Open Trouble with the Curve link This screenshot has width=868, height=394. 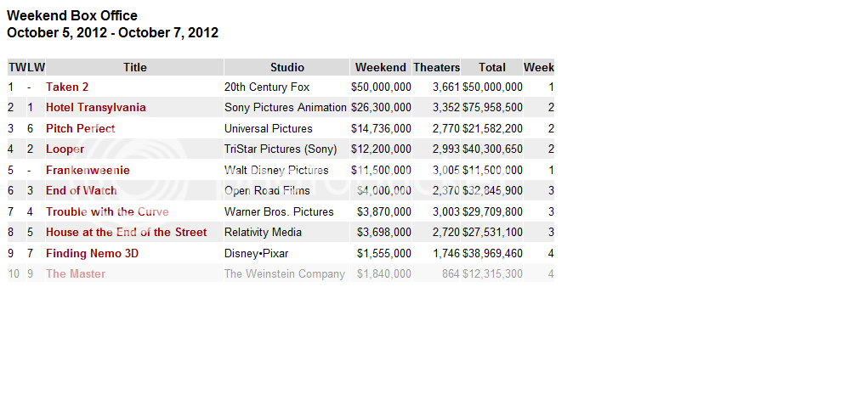point(107,211)
